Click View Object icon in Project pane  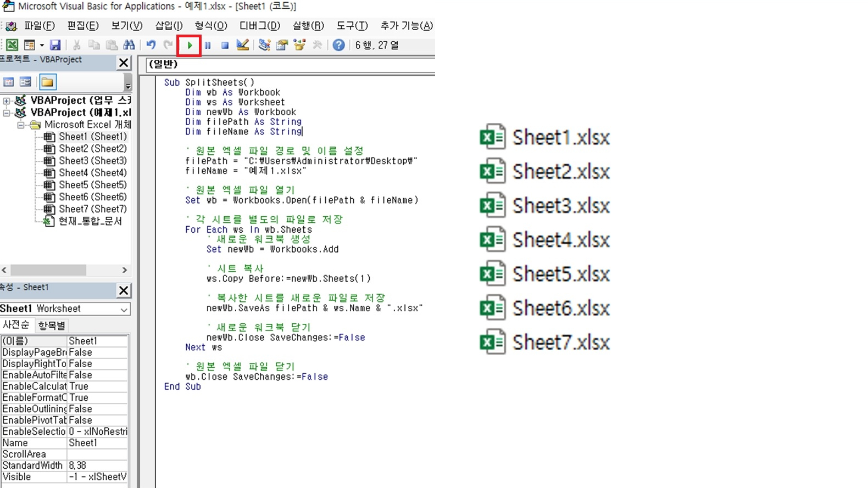[25, 82]
